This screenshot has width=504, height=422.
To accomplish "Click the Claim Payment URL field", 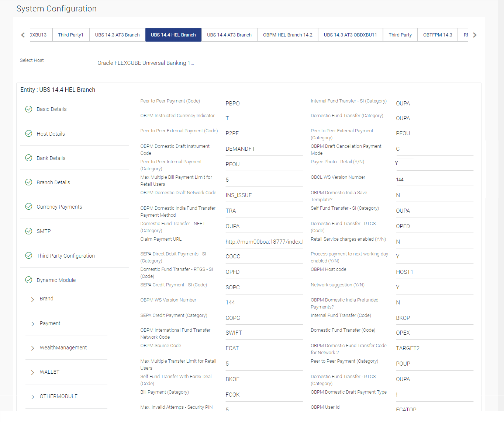I will pyautogui.click(x=264, y=242).
